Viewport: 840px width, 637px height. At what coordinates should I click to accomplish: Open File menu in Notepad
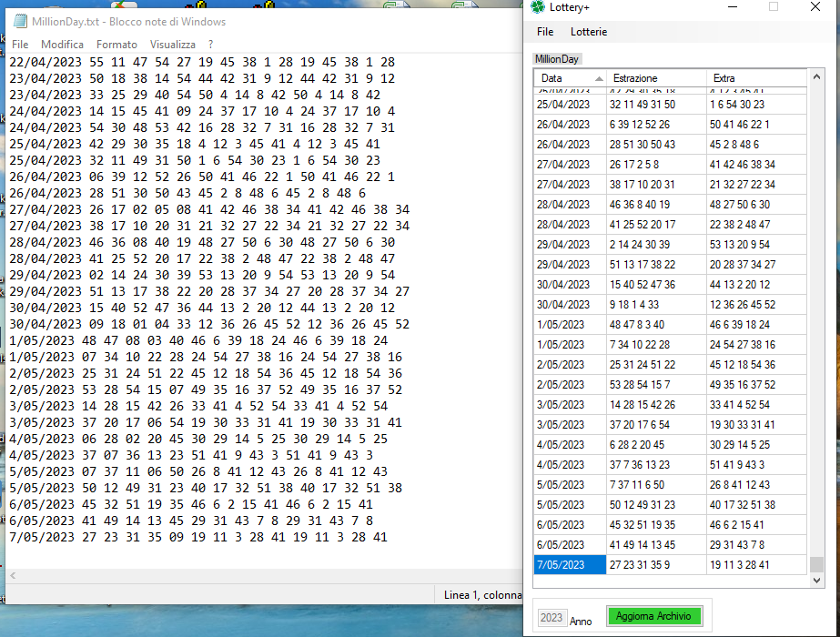(20, 45)
